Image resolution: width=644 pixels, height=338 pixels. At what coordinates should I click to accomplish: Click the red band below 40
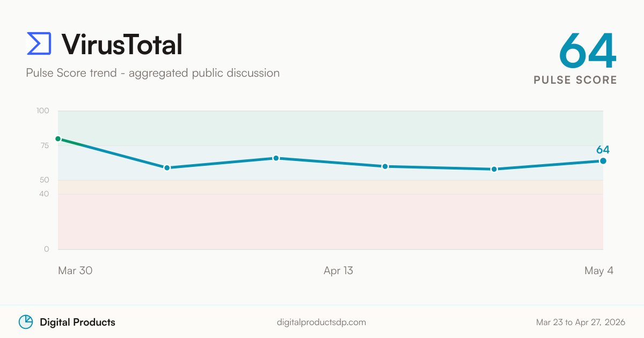[x=331, y=222]
